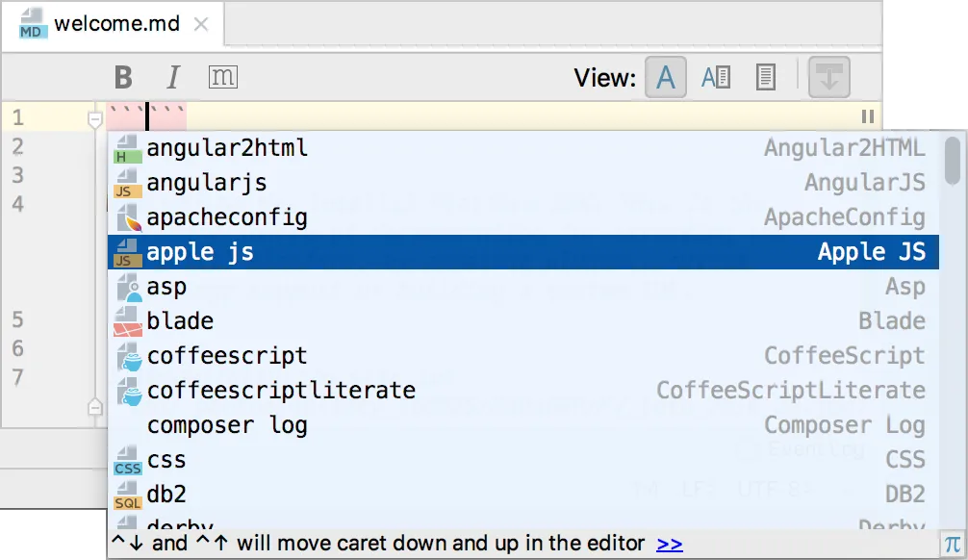The image size is (968, 560).
Task: Close the welcome.md tab
Action: [201, 25]
